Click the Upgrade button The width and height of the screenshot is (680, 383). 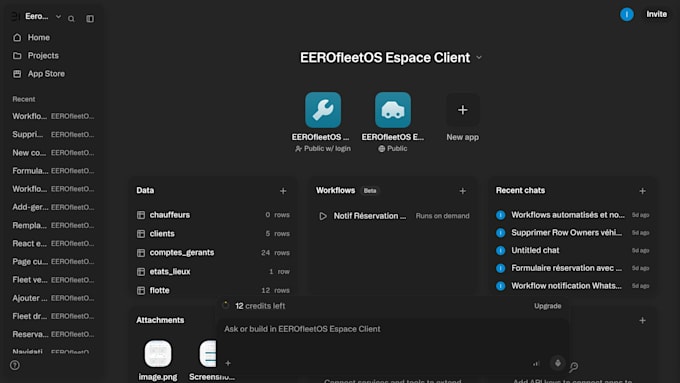[x=548, y=306]
